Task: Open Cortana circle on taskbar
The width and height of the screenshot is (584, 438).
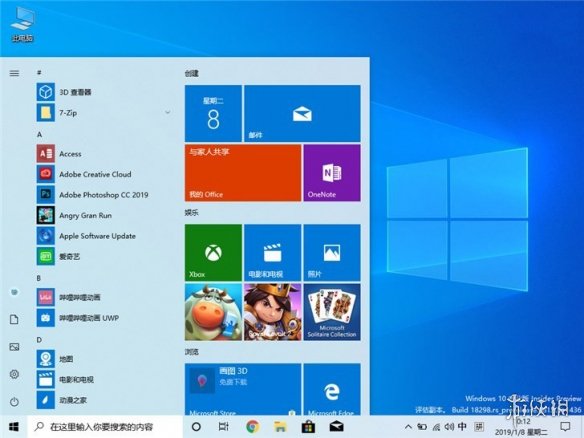Action: pyautogui.click(x=196, y=426)
